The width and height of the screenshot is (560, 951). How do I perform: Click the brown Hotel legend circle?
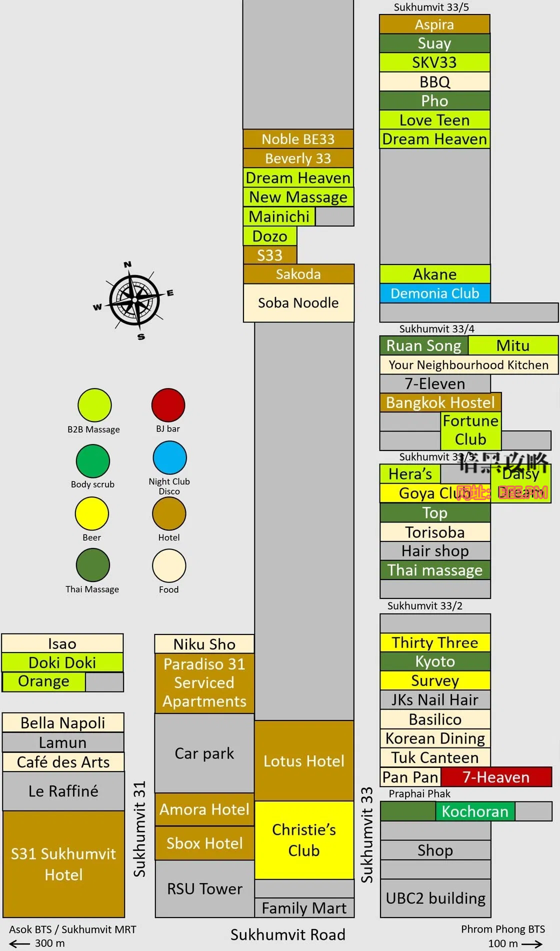169,513
